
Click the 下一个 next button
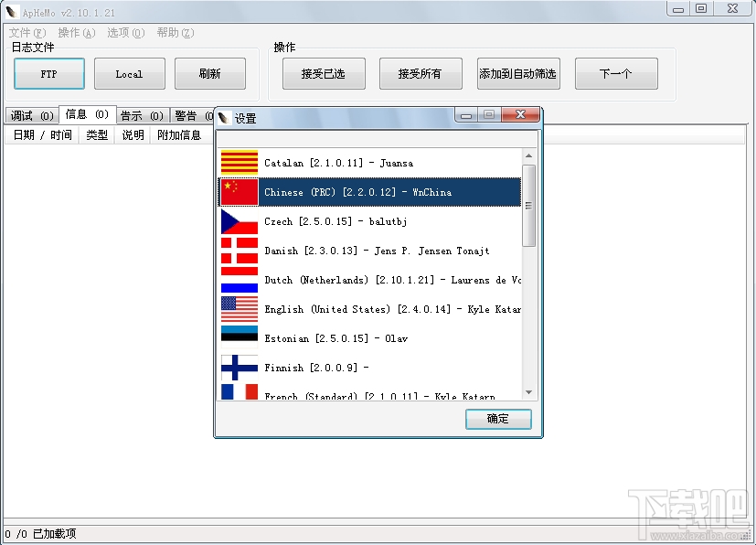tap(616, 74)
